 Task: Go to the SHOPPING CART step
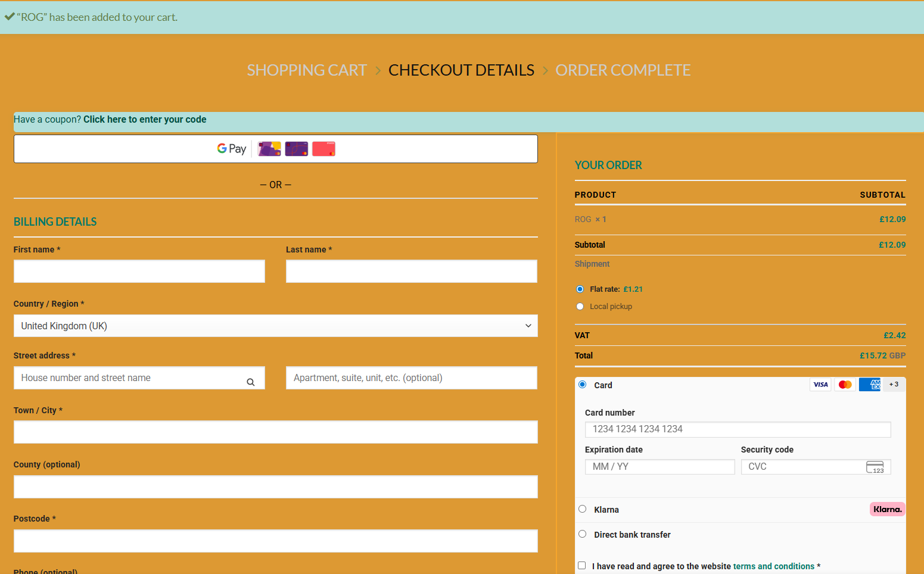[307, 70]
